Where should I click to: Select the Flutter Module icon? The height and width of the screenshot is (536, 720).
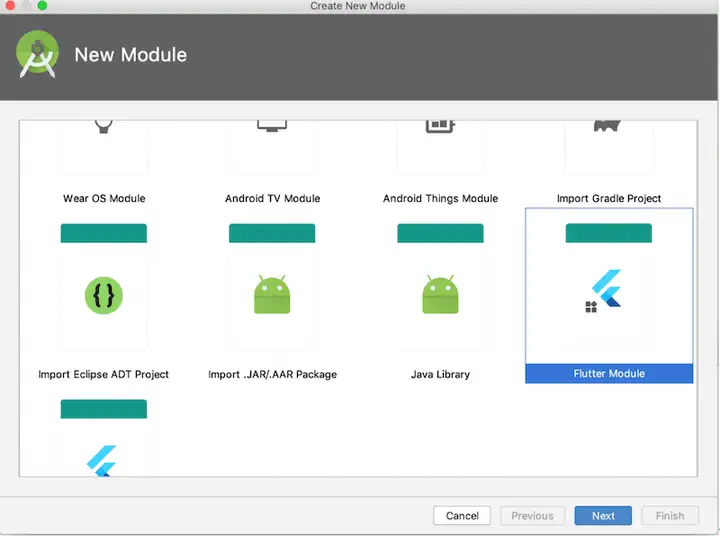coord(603,290)
